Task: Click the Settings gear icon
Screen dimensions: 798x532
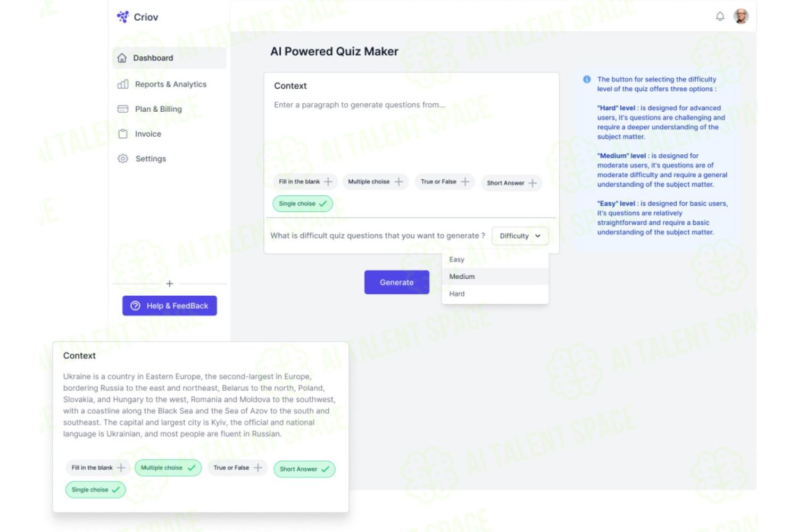Action: pyautogui.click(x=123, y=159)
